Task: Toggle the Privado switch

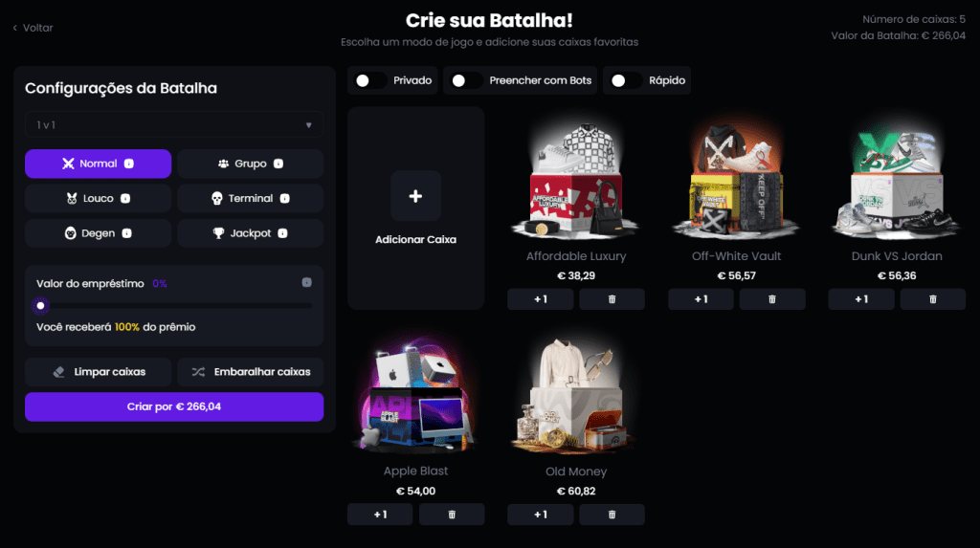Action: [x=370, y=80]
